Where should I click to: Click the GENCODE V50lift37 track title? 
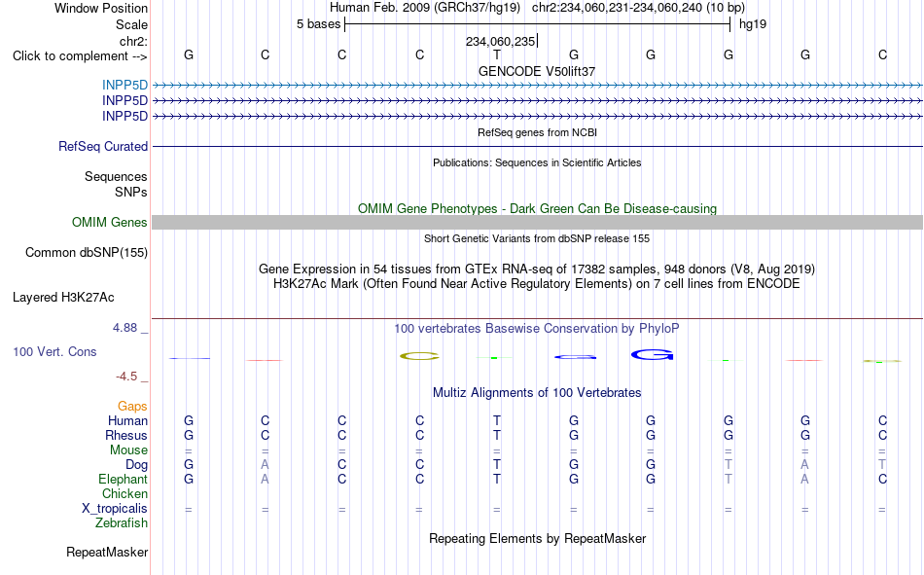(x=537, y=71)
